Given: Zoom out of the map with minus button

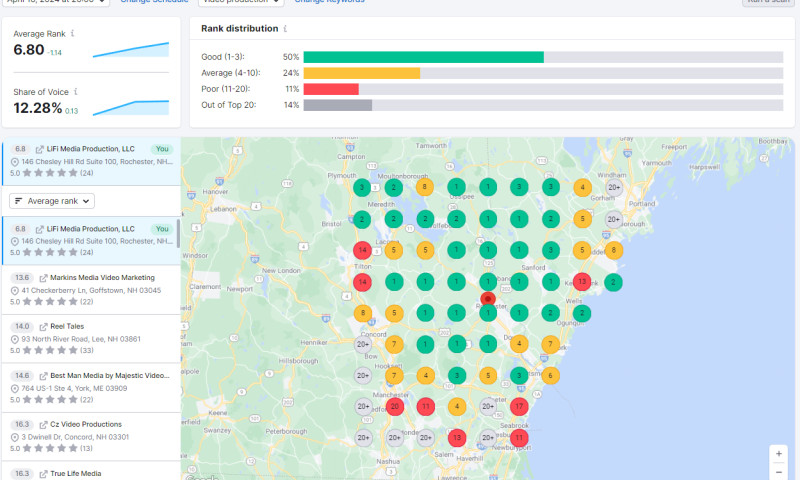Looking at the screenshot, I should [x=778, y=470].
